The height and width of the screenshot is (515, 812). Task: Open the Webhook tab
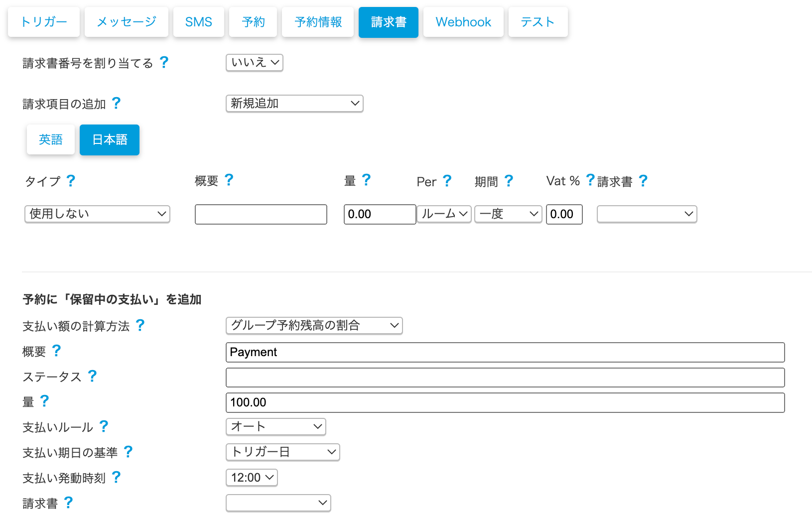click(463, 22)
